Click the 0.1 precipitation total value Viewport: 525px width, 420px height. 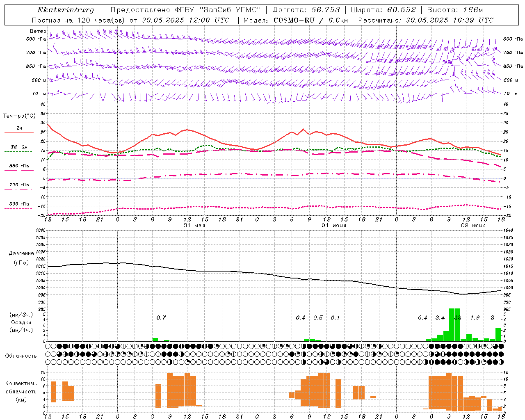(336, 317)
